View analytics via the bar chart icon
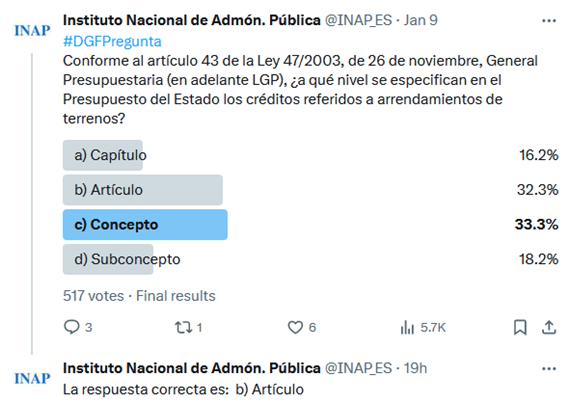 pyautogui.click(x=407, y=327)
